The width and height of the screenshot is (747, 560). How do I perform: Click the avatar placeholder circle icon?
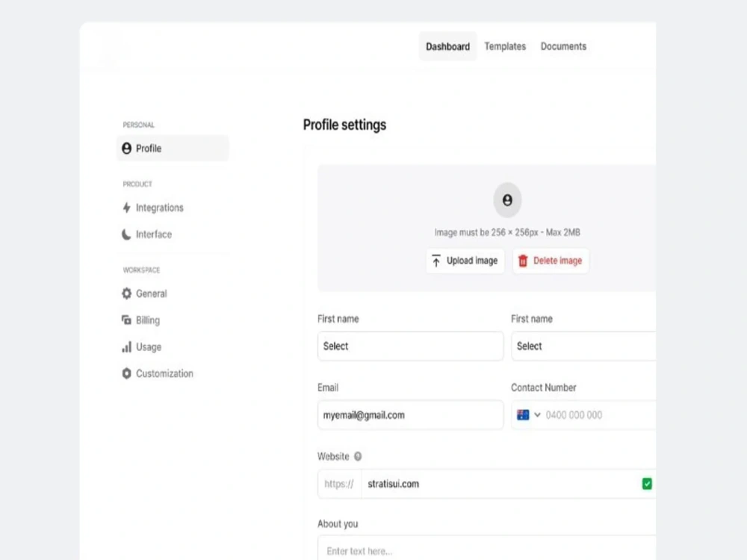pyautogui.click(x=507, y=199)
